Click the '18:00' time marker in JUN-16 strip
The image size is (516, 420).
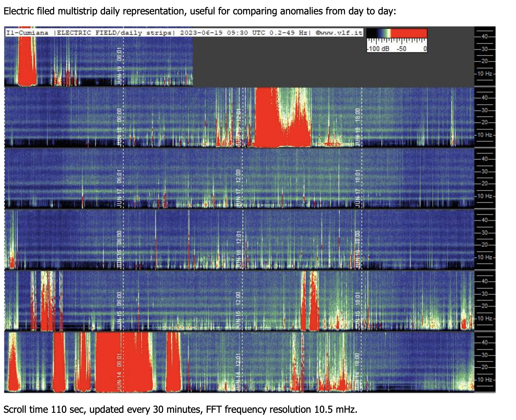coord(357,238)
